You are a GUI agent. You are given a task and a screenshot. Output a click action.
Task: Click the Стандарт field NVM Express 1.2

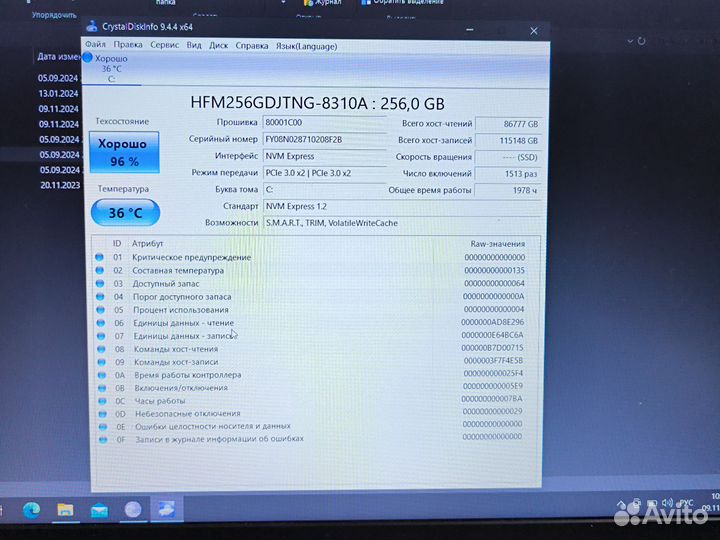click(402, 206)
